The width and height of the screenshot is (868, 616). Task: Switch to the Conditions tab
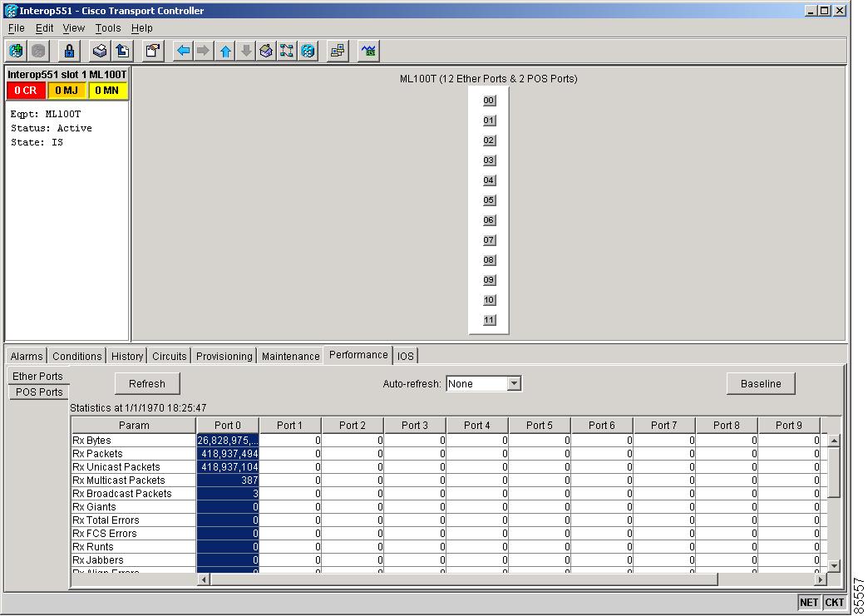77,356
